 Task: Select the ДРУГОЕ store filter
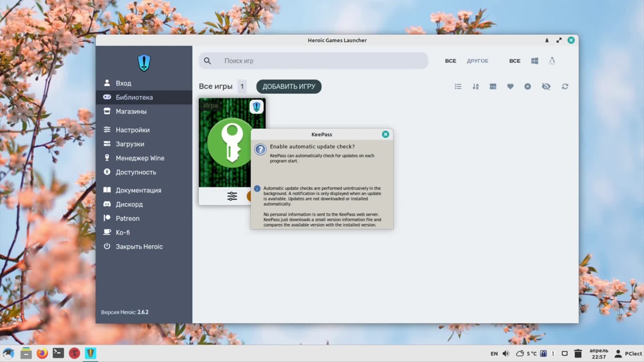coord(478,61)
